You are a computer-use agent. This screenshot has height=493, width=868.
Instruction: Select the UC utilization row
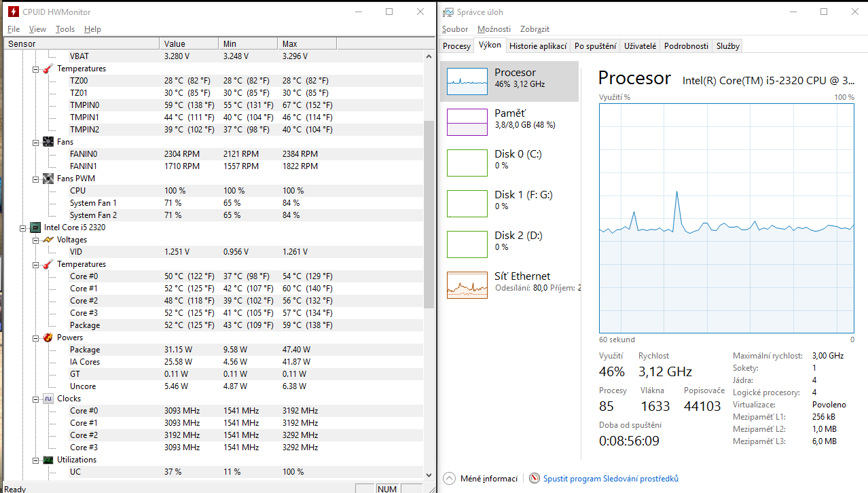[213, 472]
